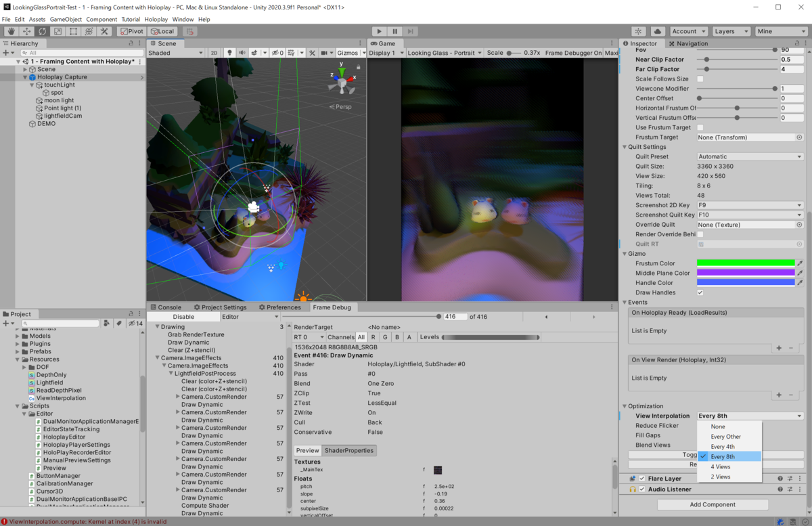Open Account dropdown
Screen dimensions: 812x526
coord(689,31)
